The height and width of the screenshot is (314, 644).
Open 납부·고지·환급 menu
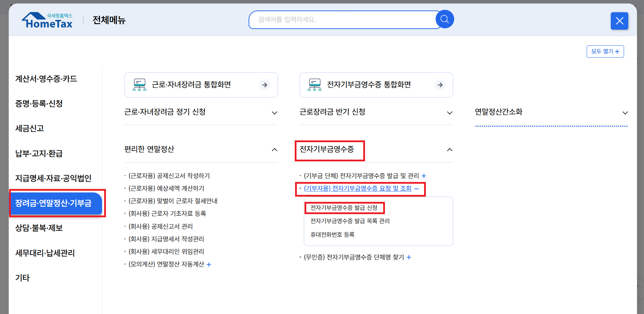click(39, 153)
